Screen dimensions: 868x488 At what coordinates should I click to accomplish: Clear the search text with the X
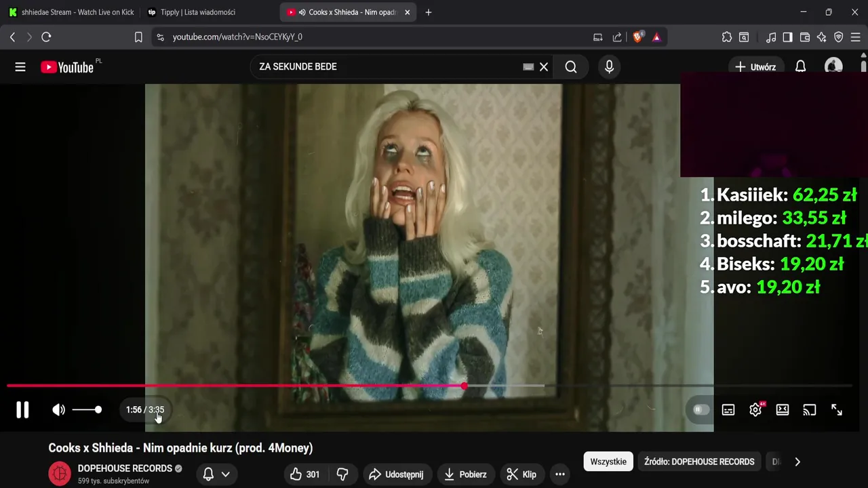(544, 66)
